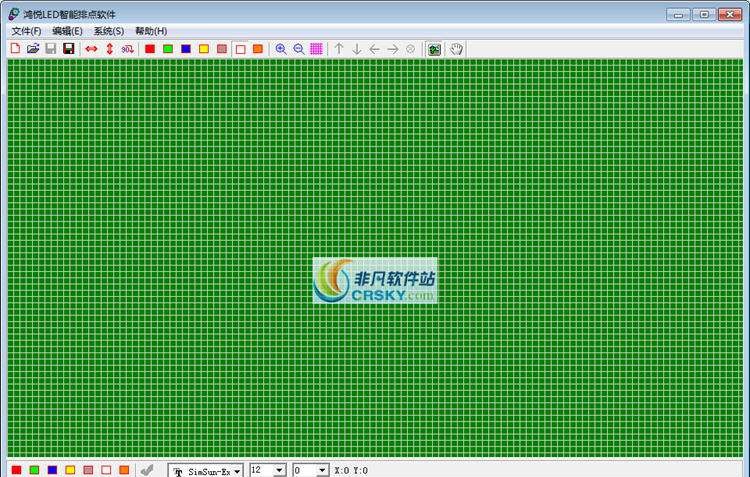Choose orange swatch in bottom bar
750x477 pixels.
coord(124,470)
